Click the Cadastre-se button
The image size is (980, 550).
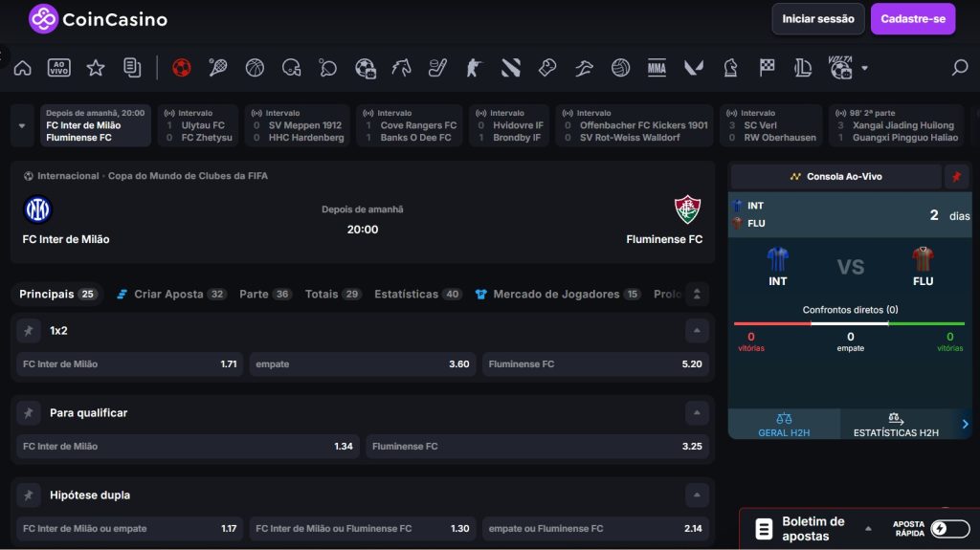click(x=912, y=19)
